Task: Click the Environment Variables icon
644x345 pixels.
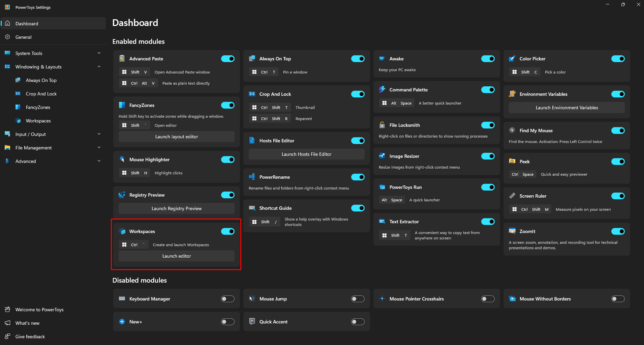Action: 512,94
